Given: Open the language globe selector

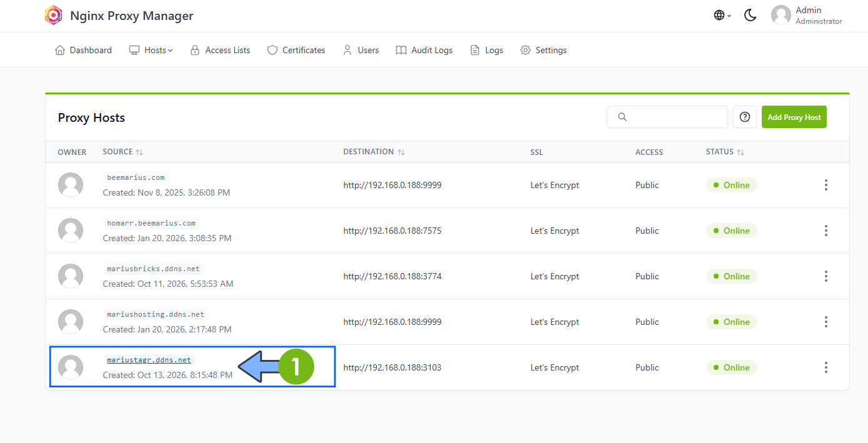Looking at the screenshot, I should click(722, 16).
